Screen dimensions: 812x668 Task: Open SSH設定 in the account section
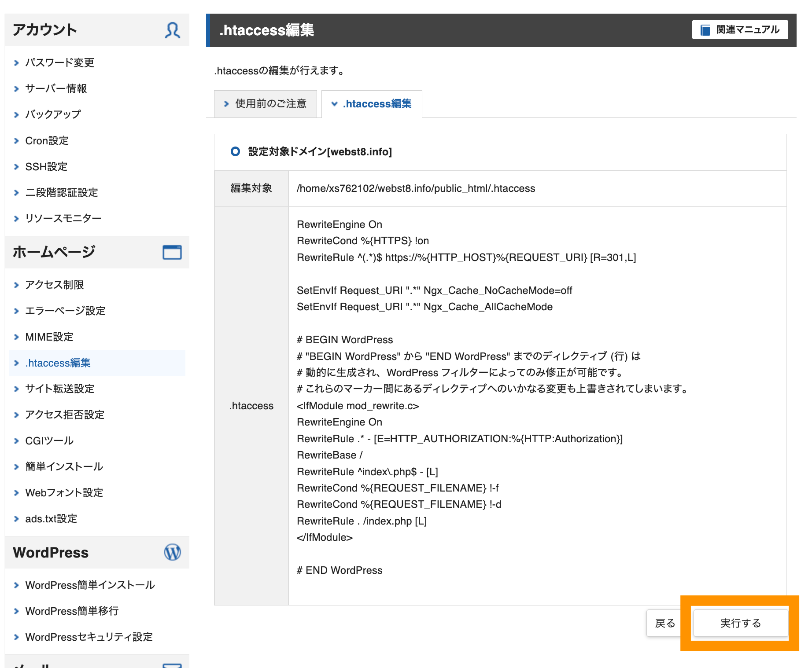pyautogui.click(x=46, y=166)
